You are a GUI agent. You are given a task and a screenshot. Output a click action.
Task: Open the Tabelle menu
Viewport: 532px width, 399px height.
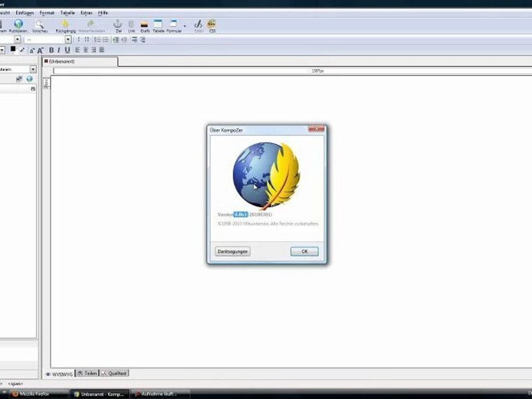(67, 13)
